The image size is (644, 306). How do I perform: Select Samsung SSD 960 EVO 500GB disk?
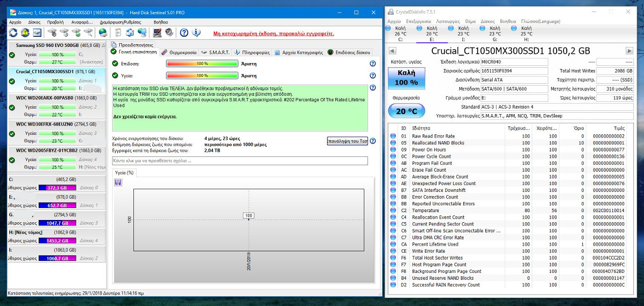coord(57,53)
